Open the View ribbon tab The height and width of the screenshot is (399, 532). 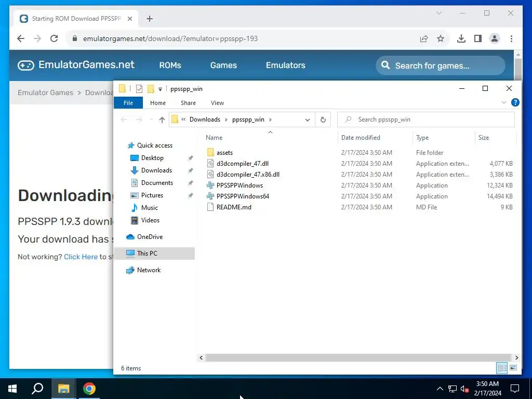(x=218, y=103)
